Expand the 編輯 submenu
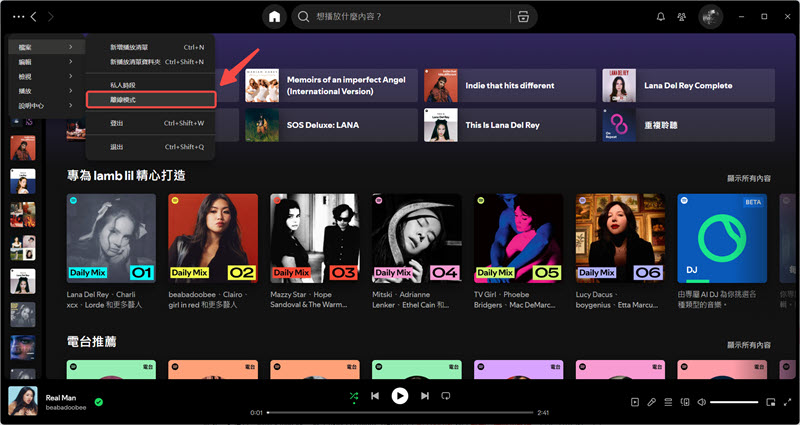The height and width of the screenshot is (425, 800). (46, 62)
